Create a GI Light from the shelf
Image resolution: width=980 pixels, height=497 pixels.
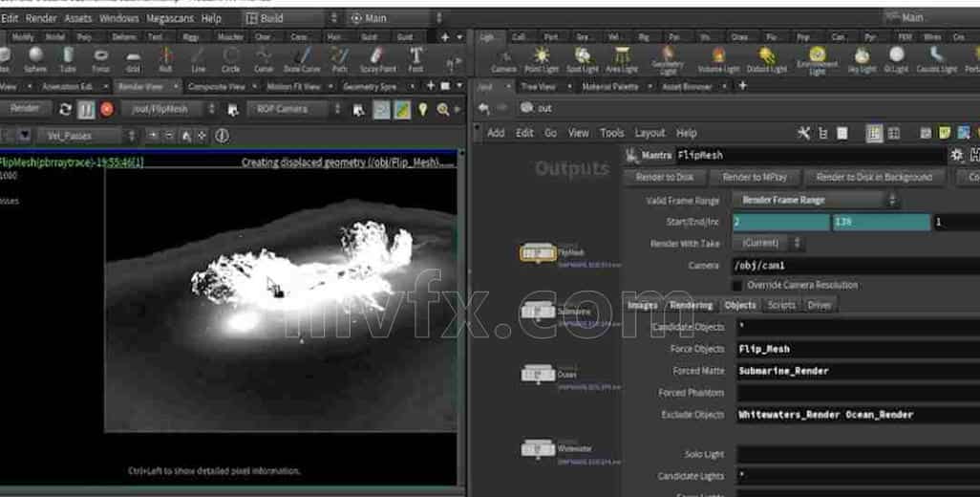tap(896, 60)
